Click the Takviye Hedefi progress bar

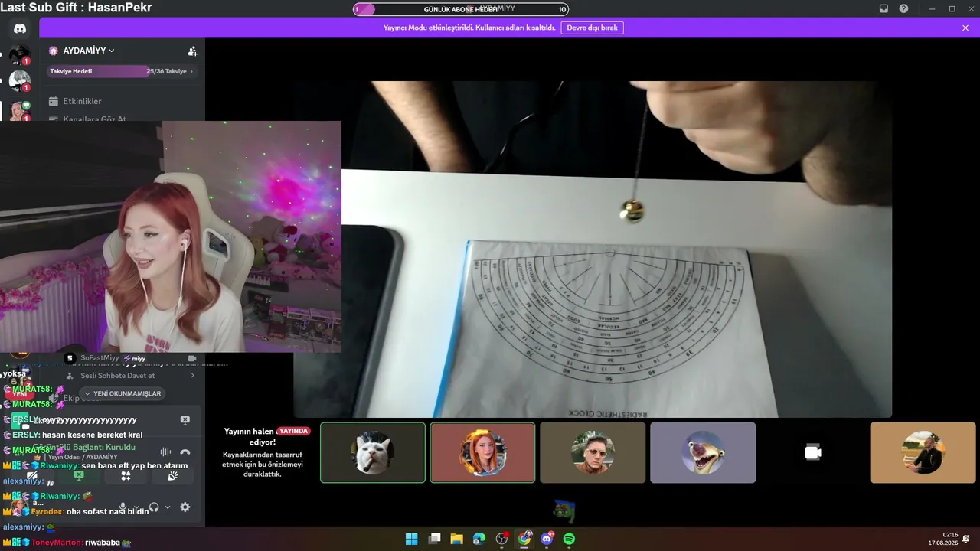pos(122,71)
